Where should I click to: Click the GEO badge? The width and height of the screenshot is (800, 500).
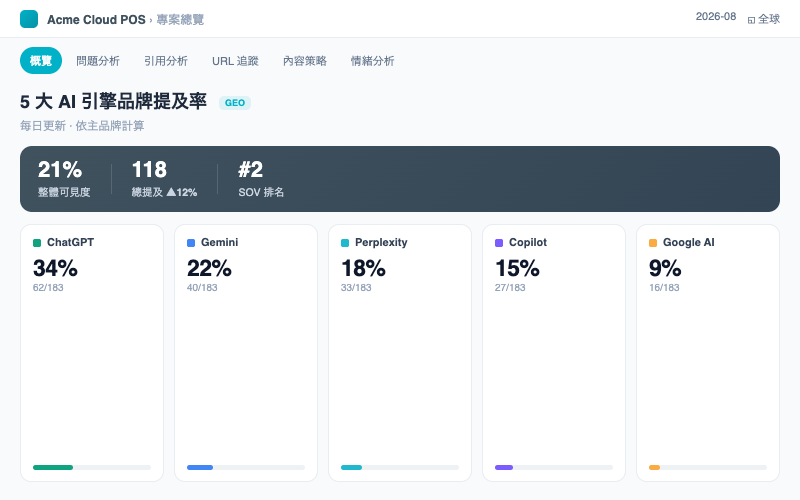click(x=235, y=103)
